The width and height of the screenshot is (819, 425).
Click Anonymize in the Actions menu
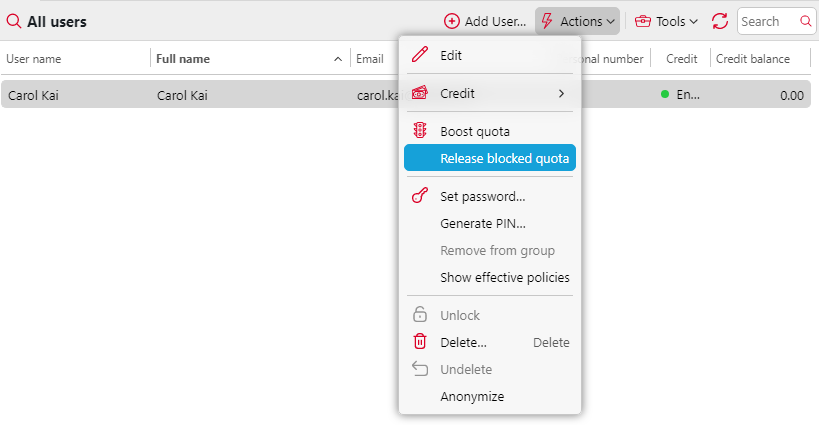[x=472, y=396]
